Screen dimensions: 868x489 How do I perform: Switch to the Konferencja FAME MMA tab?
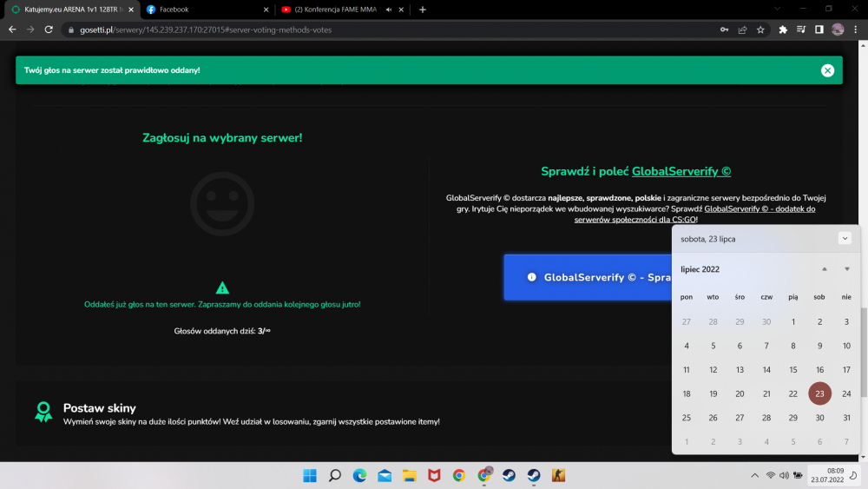tap(343, 10)
